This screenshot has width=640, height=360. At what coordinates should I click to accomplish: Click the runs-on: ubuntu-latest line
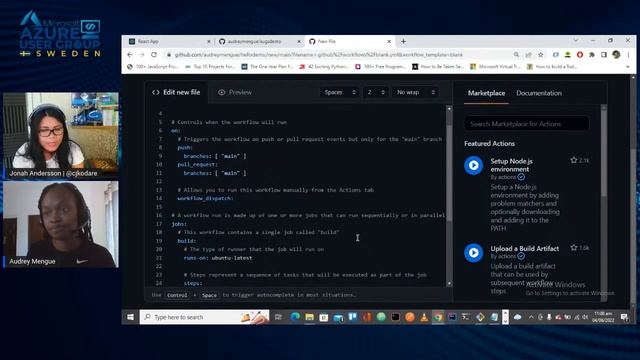tap(218, 258)
